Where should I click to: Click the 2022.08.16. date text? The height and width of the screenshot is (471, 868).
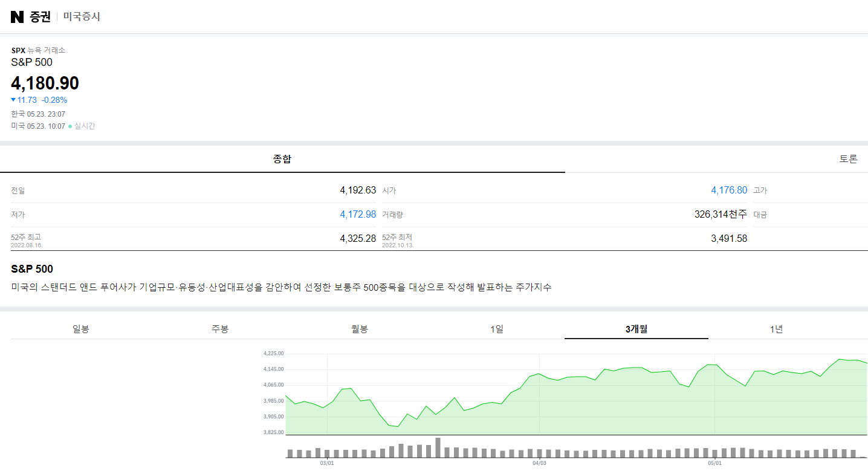(x=27, y=245)
